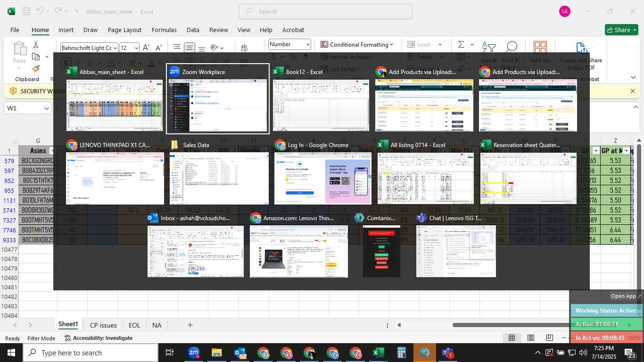Click the Redo arrow icon

(58, 11)
